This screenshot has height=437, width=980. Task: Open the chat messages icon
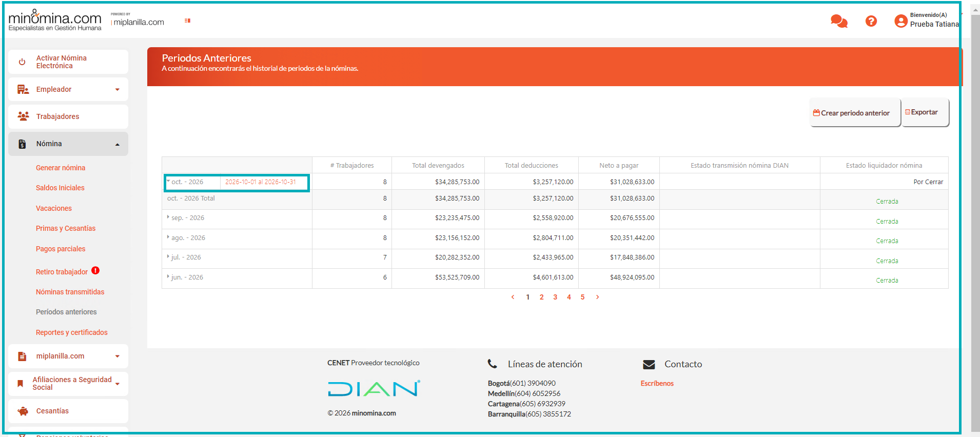(839, 21)
